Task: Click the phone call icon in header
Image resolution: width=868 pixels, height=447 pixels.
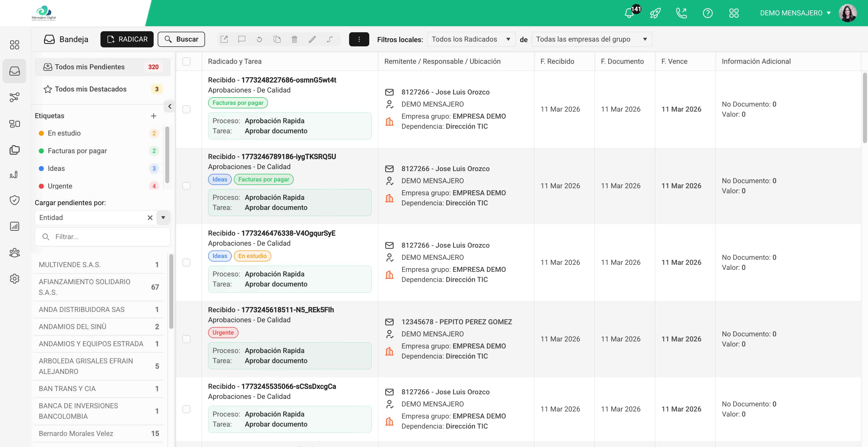Action: 681,13
